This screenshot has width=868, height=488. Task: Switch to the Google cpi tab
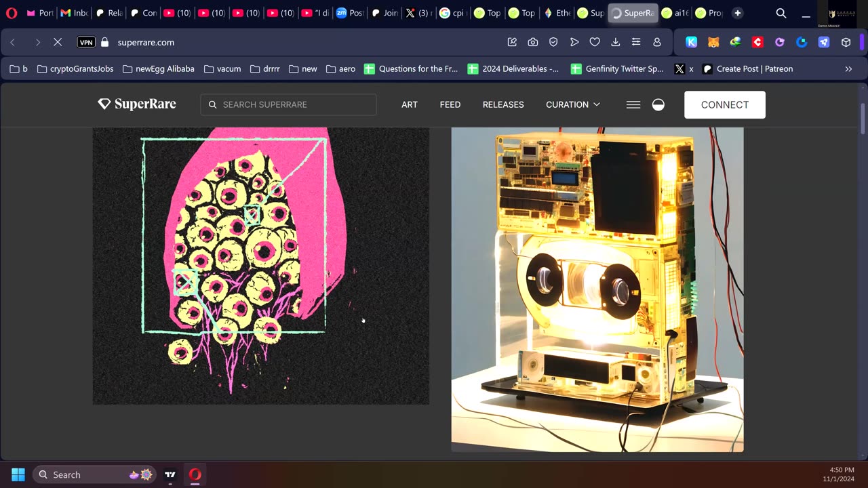coord(453,13)
